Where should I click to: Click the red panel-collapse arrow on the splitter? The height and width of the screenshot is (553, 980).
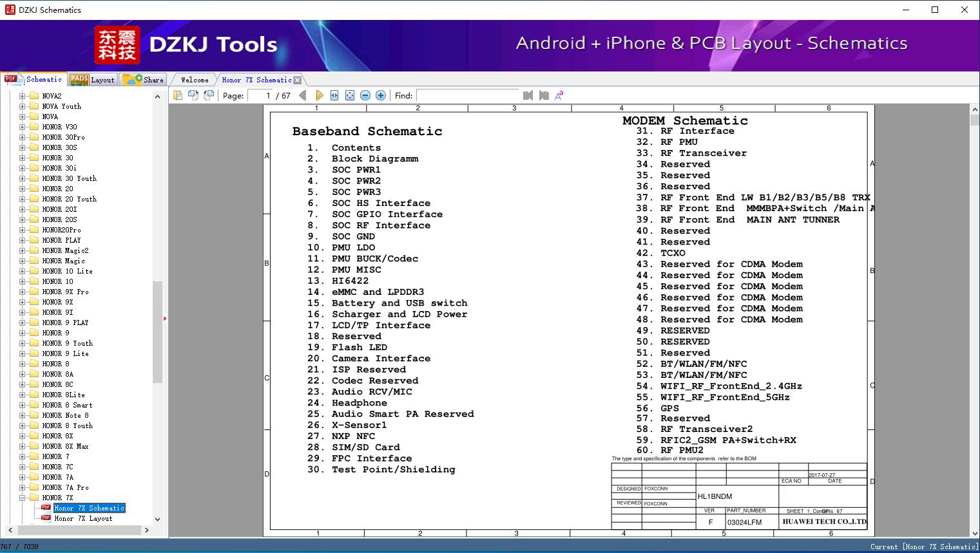click(x=165, y=319)
